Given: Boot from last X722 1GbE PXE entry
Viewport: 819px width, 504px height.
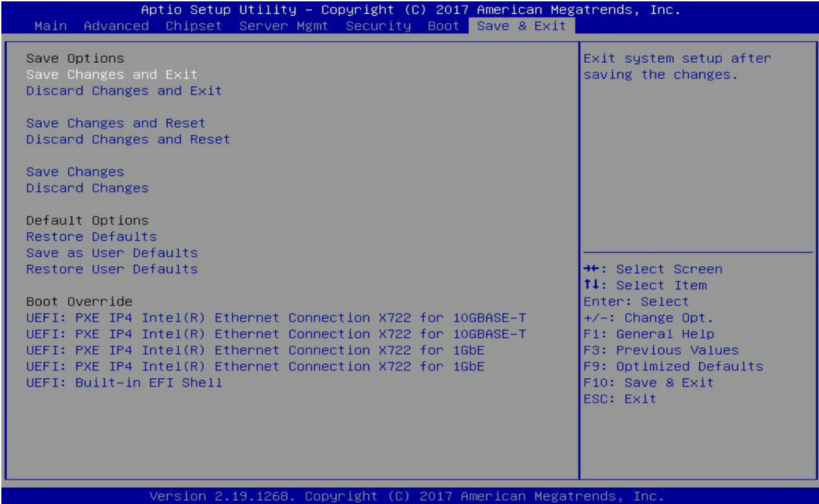Looking at the screenshot, I should tap(255, 366).
